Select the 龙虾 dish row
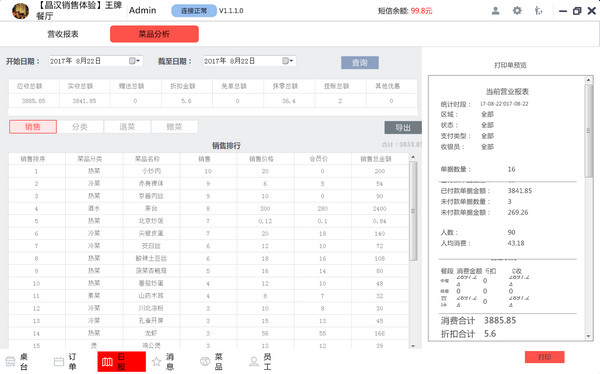The height and width of the screenshot is (374, 600). point(209,333)
